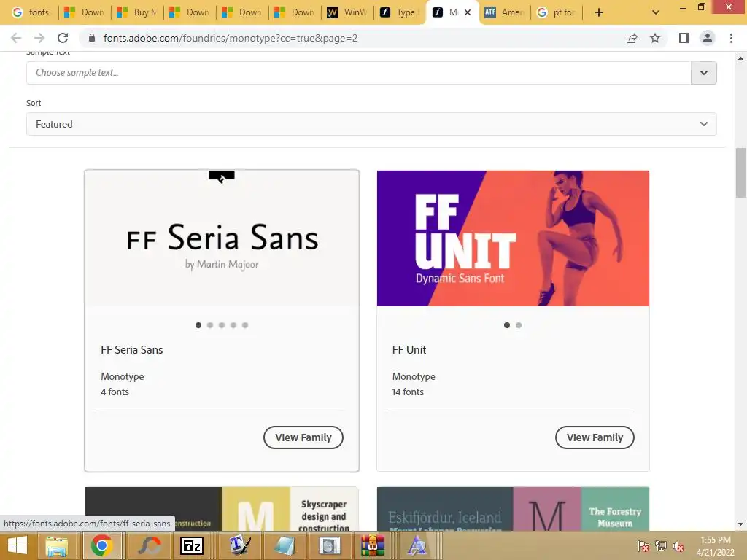
Task: Select first FF Unit carousel dot
Action: coord(507,325)
